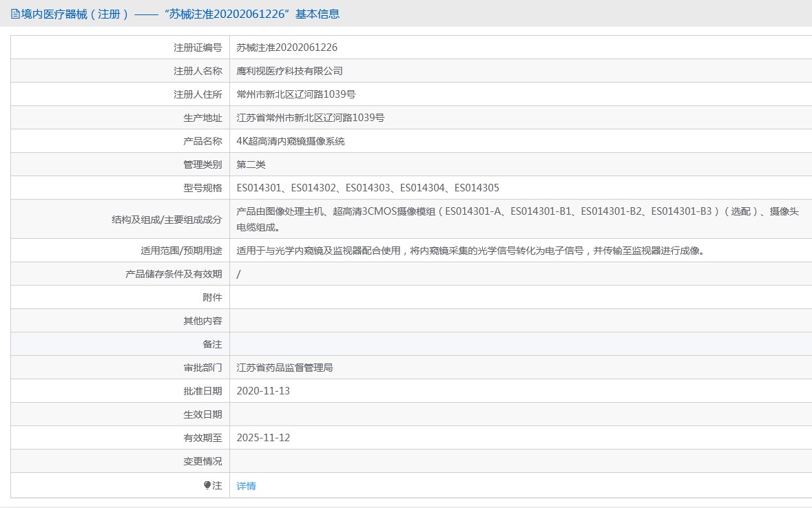Click the lightbulb icon beside 注 label
The width and height of the screenshot is (812, 508).
click(207, 485)
